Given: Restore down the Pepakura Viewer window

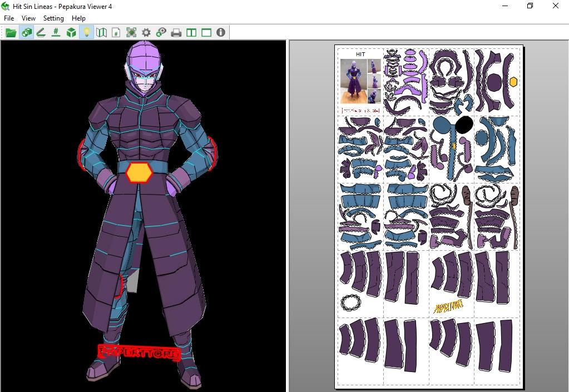Looking at the screenshot, I should pos(530,6).
